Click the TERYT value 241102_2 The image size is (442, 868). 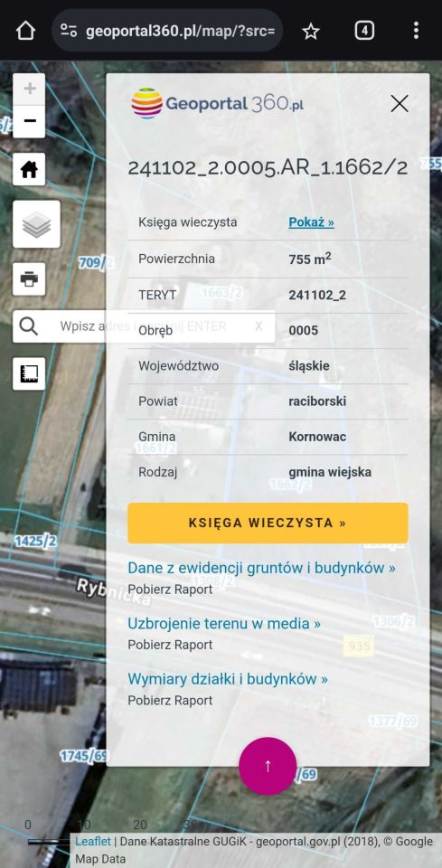317,295
